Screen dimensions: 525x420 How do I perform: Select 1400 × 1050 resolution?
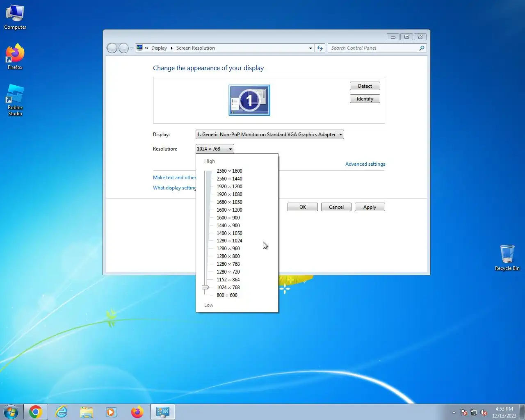click(229, 233)
